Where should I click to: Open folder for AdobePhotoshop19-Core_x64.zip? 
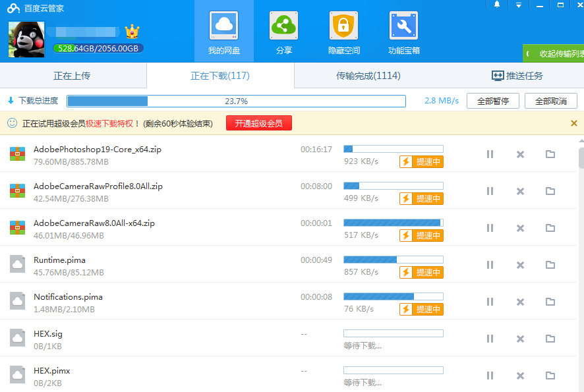coord(550,154)
